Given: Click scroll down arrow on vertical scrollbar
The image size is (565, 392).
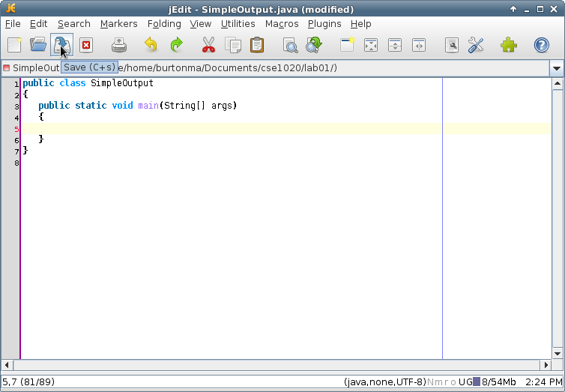Looking at the screenshot, I should pyautogui.click(x=557, y=354).
